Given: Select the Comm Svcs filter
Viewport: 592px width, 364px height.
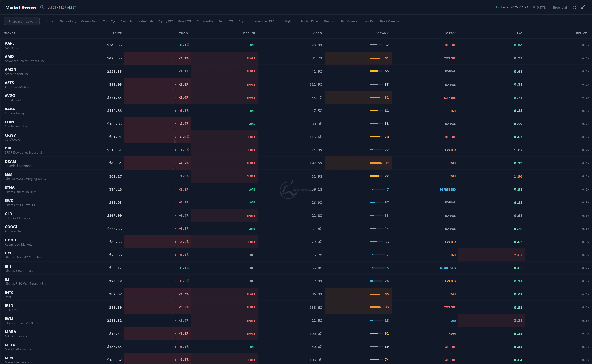Looking at the screenshot, I should (x=89, y=21).
